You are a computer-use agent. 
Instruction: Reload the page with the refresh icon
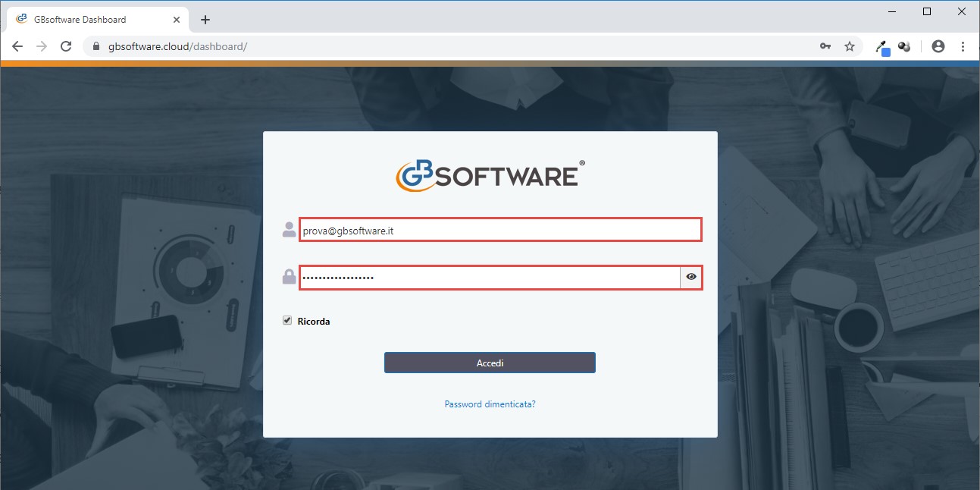[x=66, y=46]
